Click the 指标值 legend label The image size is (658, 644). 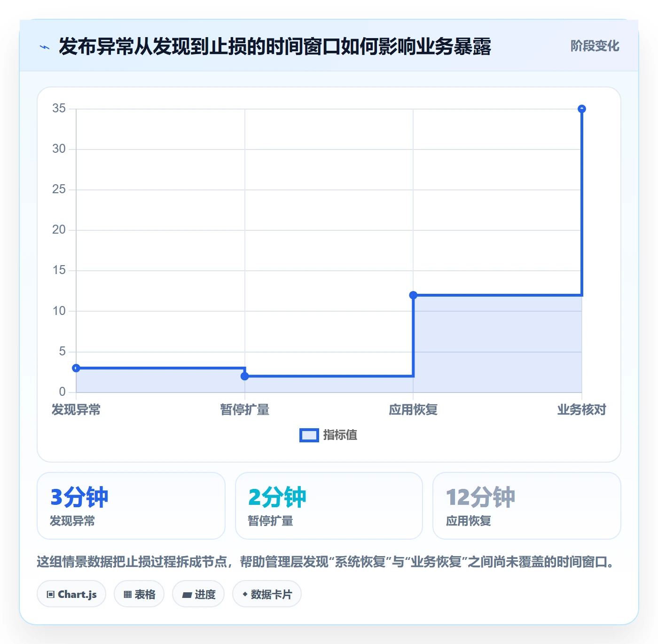coord(340,435)
